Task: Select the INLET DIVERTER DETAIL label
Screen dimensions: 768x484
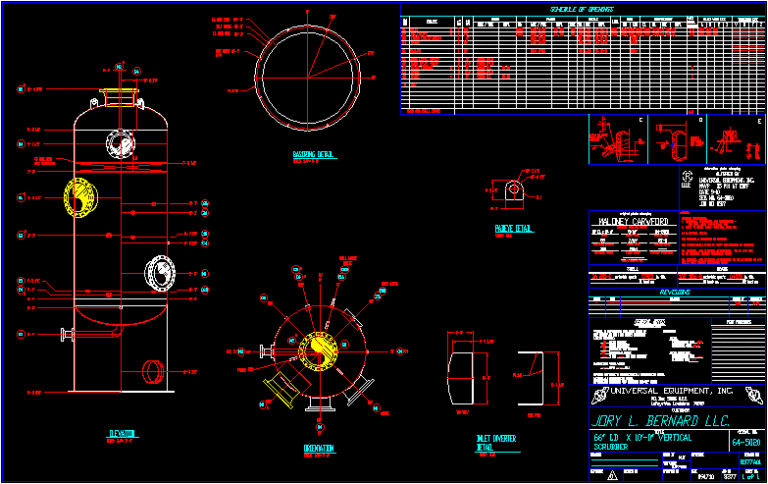Action: click(496, 443)
